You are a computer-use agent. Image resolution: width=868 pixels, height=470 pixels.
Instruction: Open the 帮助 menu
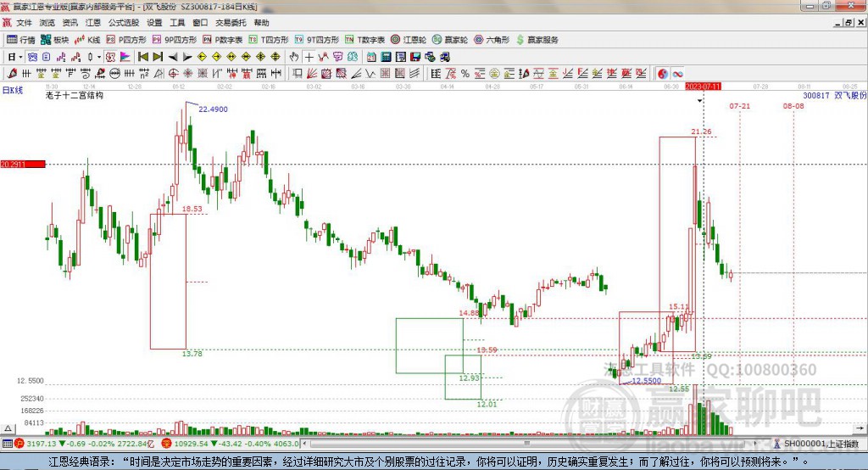[x=261, y=23]
